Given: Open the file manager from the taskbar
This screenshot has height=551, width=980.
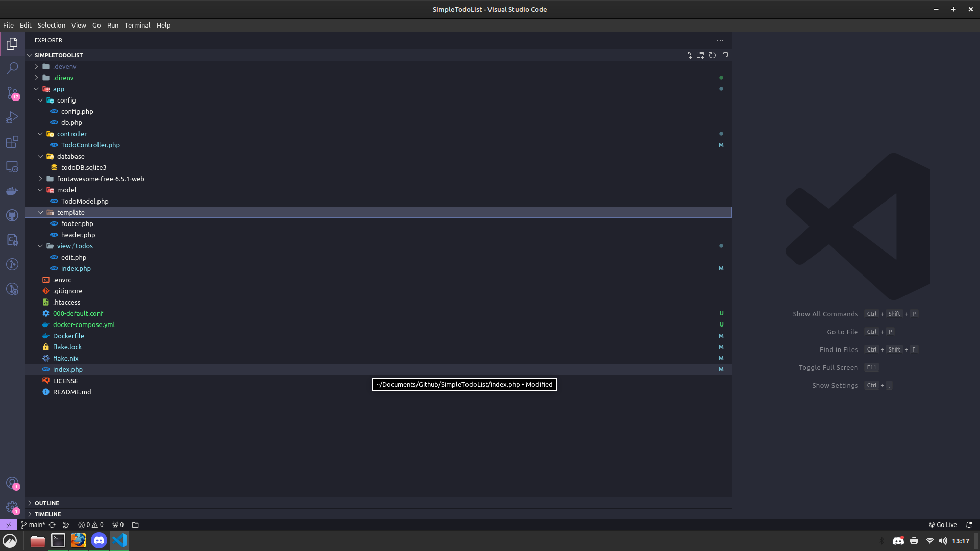Looking at the screenshot, I should [x=38, y=540].
